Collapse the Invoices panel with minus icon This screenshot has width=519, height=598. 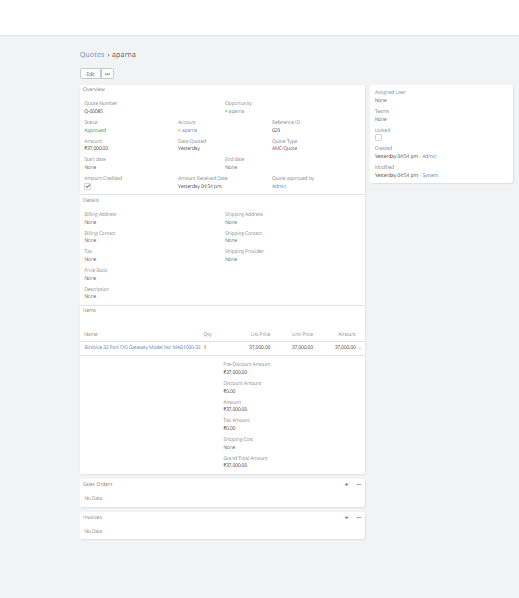[358, 518]
